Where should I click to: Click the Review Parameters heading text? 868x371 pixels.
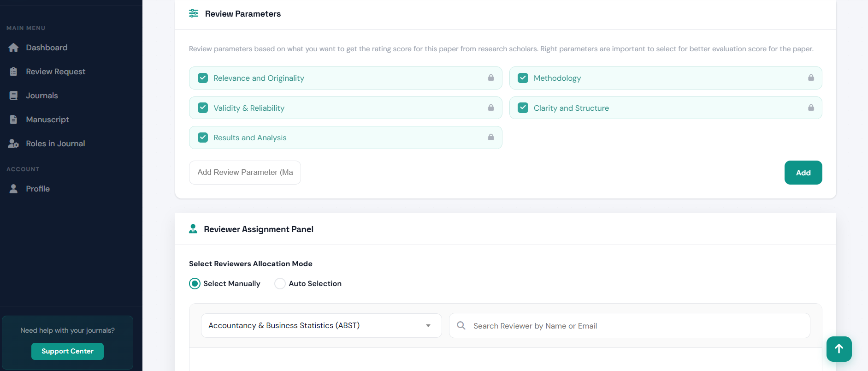243,14
